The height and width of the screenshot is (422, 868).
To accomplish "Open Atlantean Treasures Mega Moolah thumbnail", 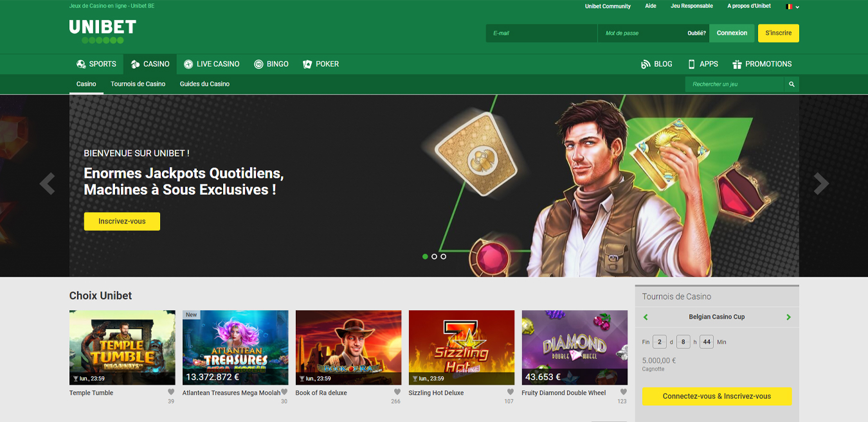I will (235, 347).
